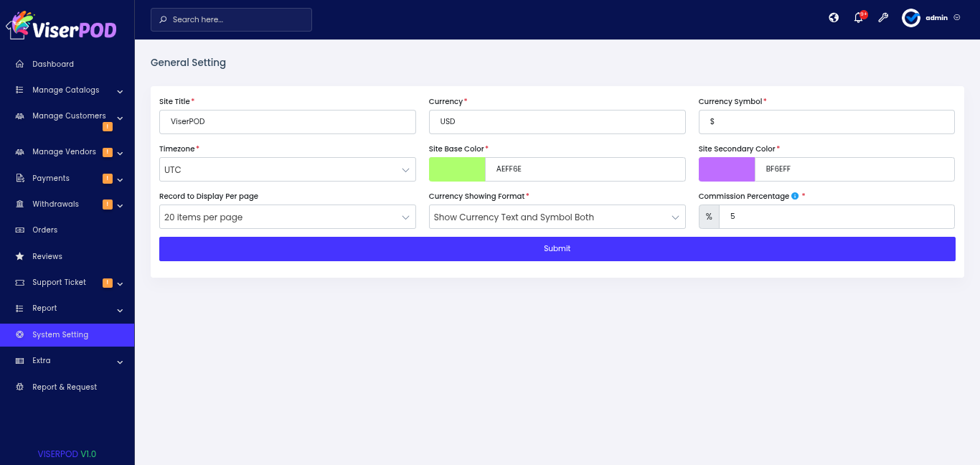Click the Search here input field

tap(237, 20)
